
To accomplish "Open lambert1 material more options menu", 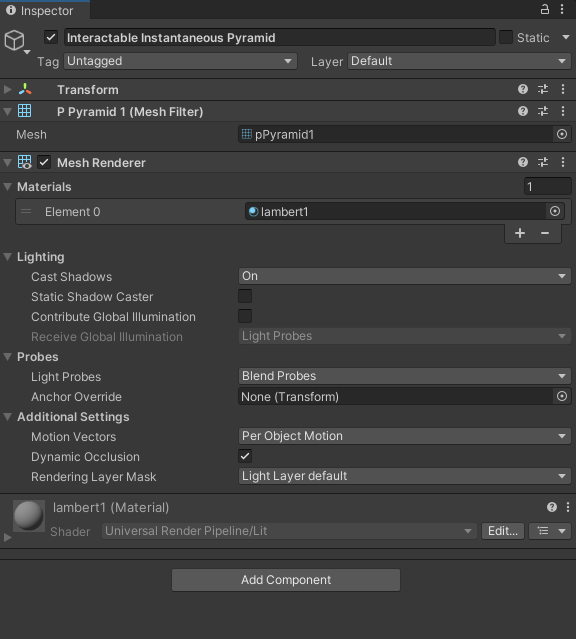I will coord(568,507).
